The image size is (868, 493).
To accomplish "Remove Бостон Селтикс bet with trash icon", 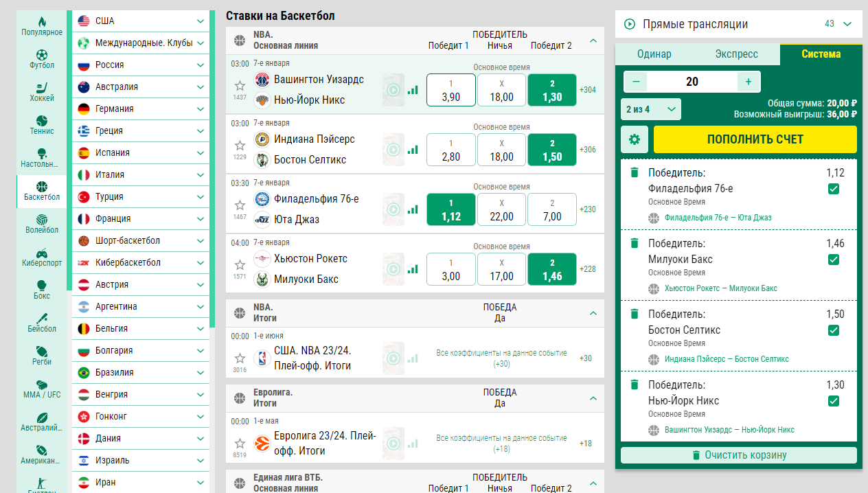I will [635, 314].
